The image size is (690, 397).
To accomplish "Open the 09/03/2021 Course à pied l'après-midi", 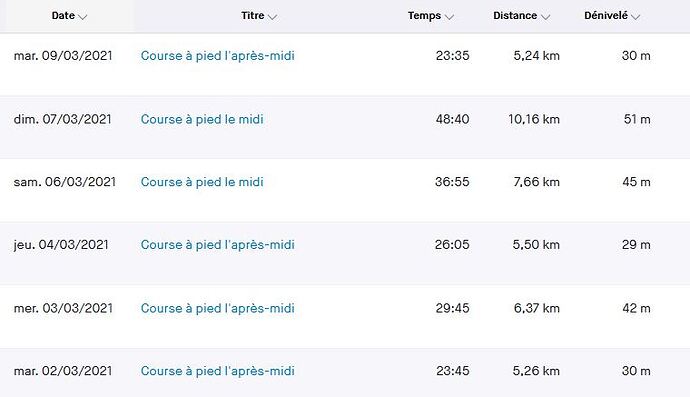I will tap(217, 56).
